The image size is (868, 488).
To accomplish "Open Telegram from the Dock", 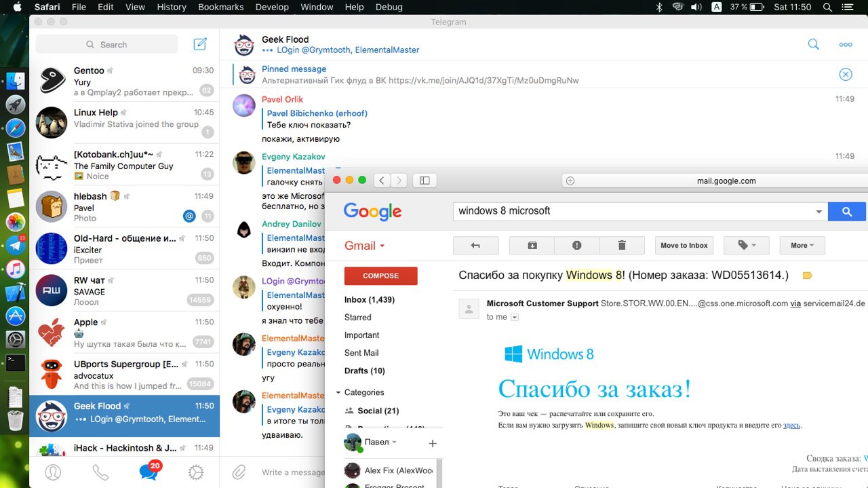I will click(x=15, y=244).
